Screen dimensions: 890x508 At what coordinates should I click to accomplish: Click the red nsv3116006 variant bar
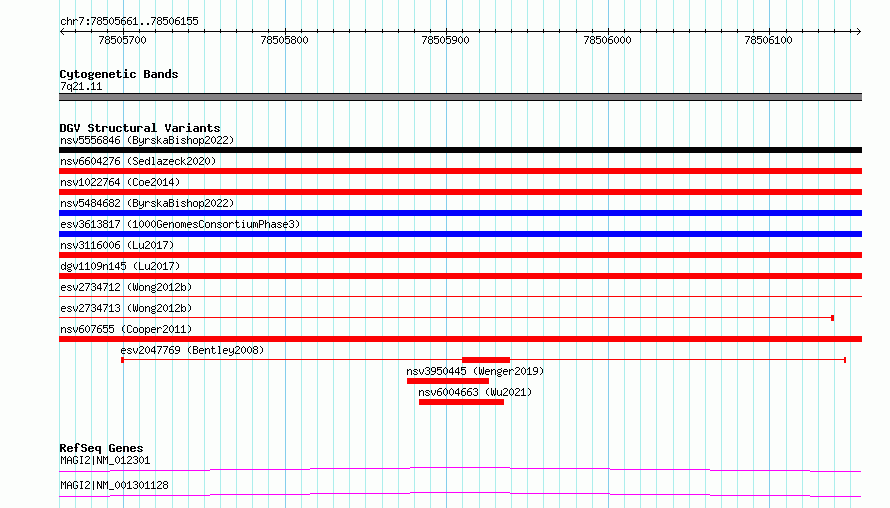tap(460, 255)
